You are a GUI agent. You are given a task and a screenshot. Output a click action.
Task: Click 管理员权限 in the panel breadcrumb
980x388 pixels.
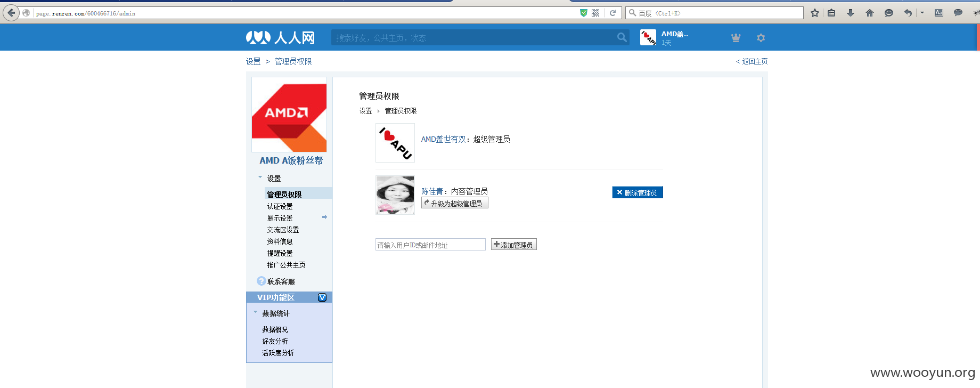point(401,111)
